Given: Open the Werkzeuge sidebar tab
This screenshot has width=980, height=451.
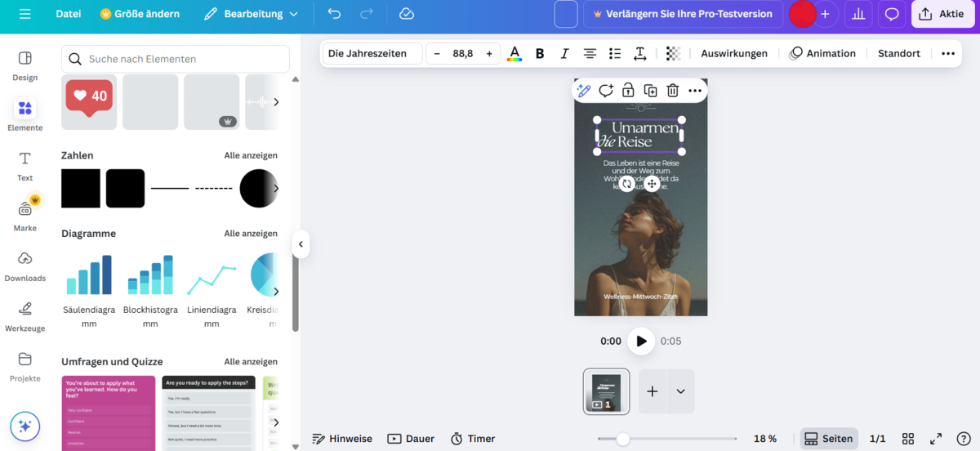Looking at the screenshot, I should coord(24,316).
